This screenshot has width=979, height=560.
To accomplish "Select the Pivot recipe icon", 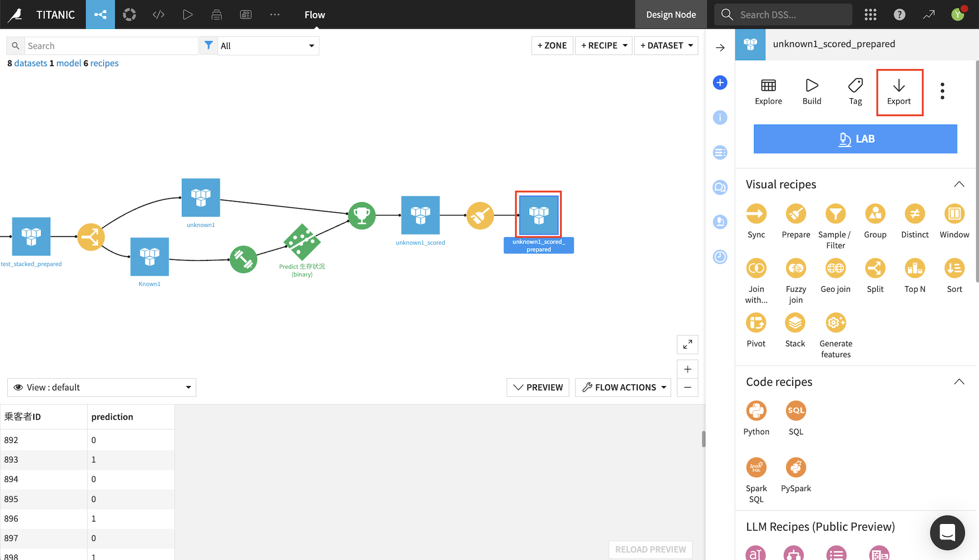I will point(756,323).
